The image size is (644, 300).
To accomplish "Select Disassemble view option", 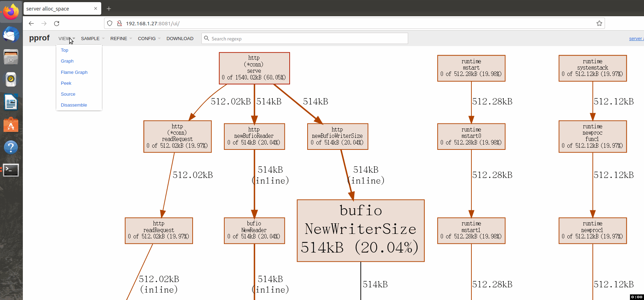I will click(x=74, y=105).
